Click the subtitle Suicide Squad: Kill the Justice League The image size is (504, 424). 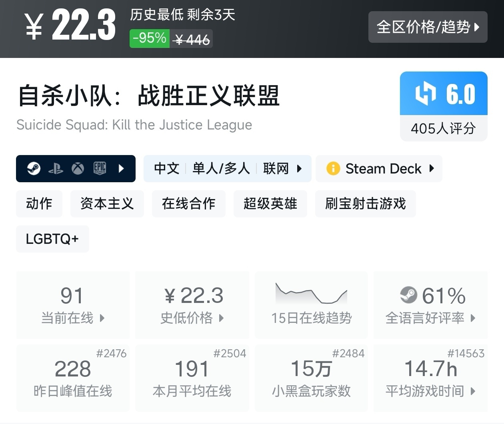coord(134,125)
